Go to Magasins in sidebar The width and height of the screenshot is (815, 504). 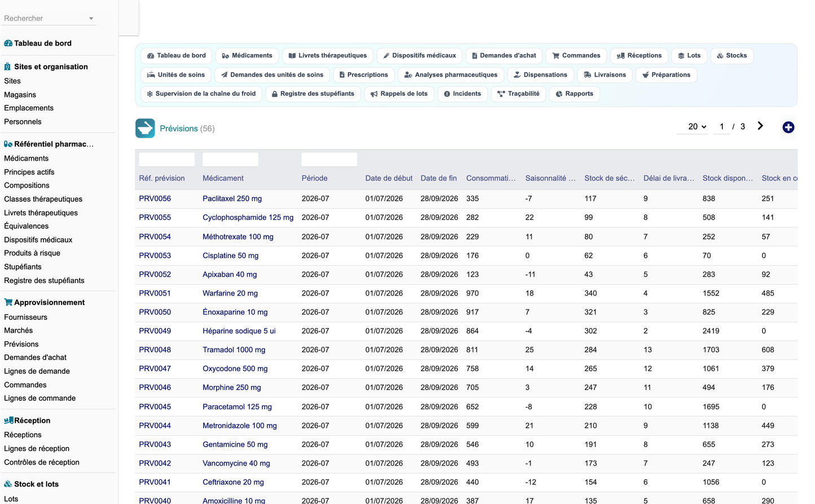(20, 95)
